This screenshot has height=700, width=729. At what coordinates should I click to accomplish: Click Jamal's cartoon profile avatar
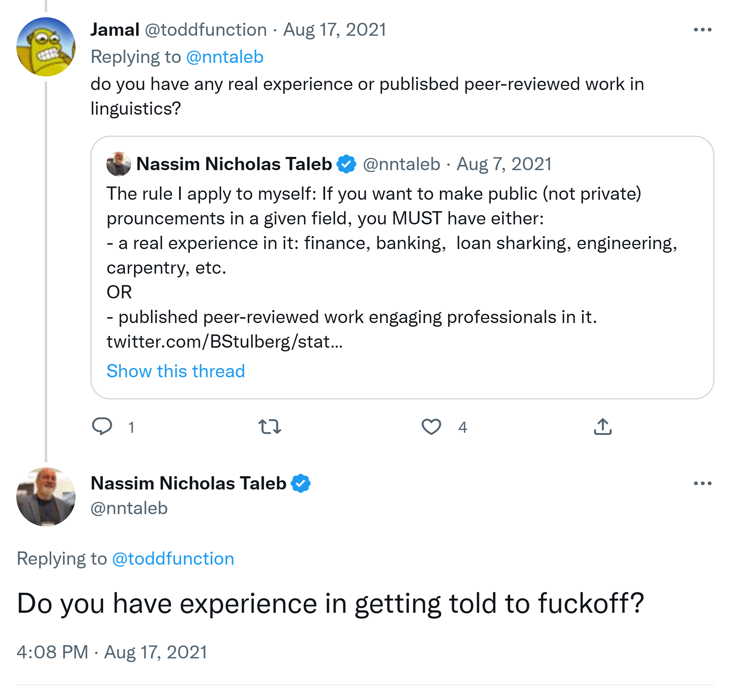coord(46,47)
